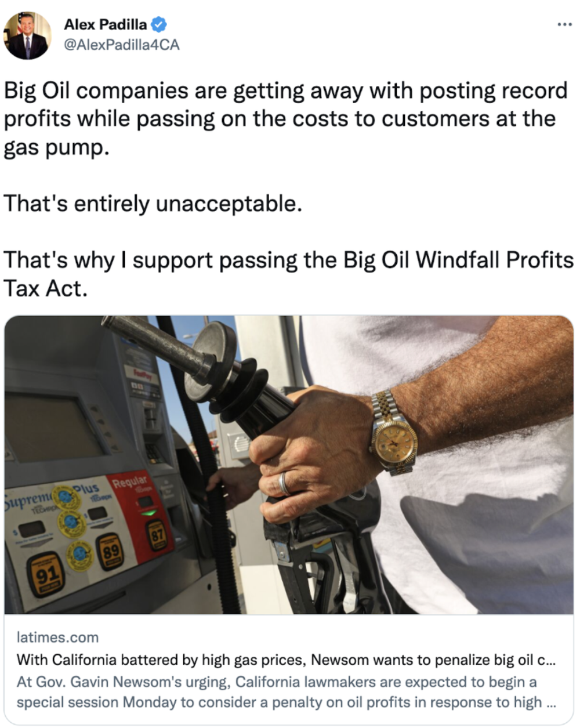Click the Alex Padilla display name

[x=105, y=24]
